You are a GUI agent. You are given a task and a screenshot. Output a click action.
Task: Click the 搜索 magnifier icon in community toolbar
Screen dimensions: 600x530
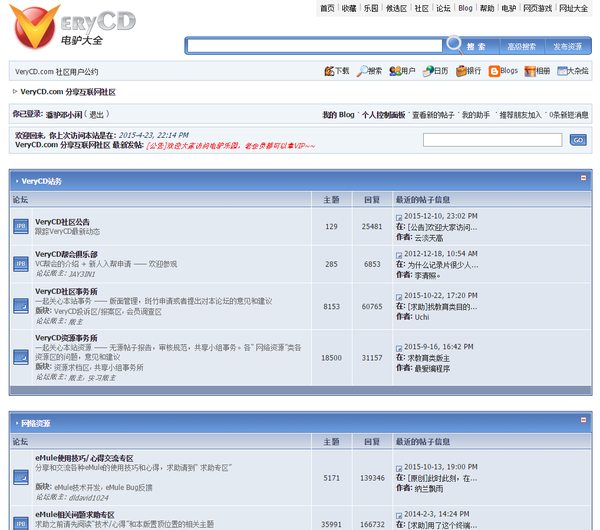[x=362, y=71]
